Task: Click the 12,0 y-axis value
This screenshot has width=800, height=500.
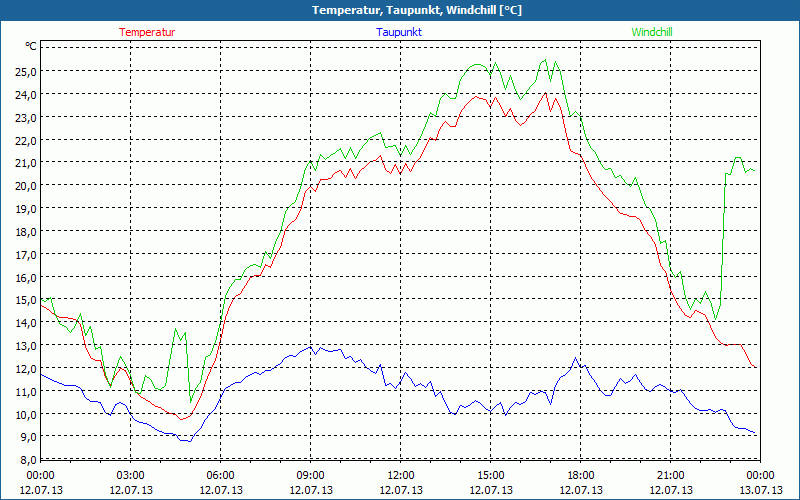Action: [x=26, y=368]
